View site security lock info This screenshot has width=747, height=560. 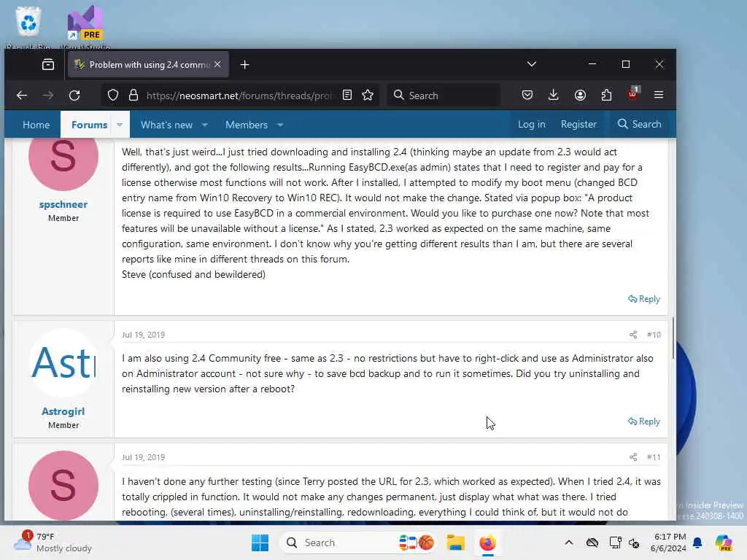tap(133, 96)
